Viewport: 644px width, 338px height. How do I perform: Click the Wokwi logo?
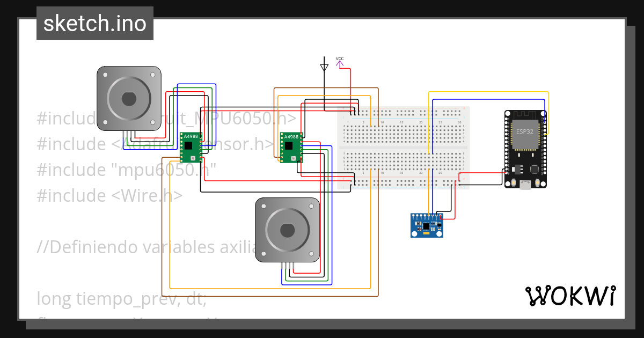[x=570, y=296]
